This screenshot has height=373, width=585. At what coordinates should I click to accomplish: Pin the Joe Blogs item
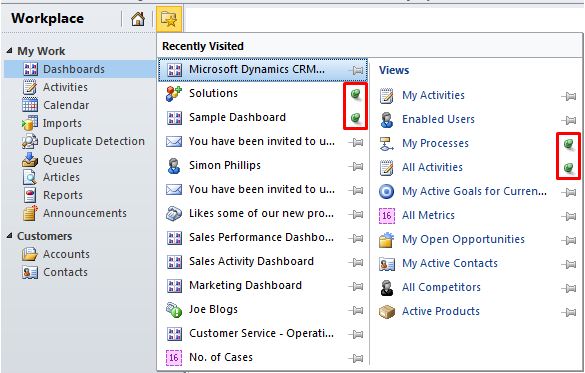pos(356,310)
